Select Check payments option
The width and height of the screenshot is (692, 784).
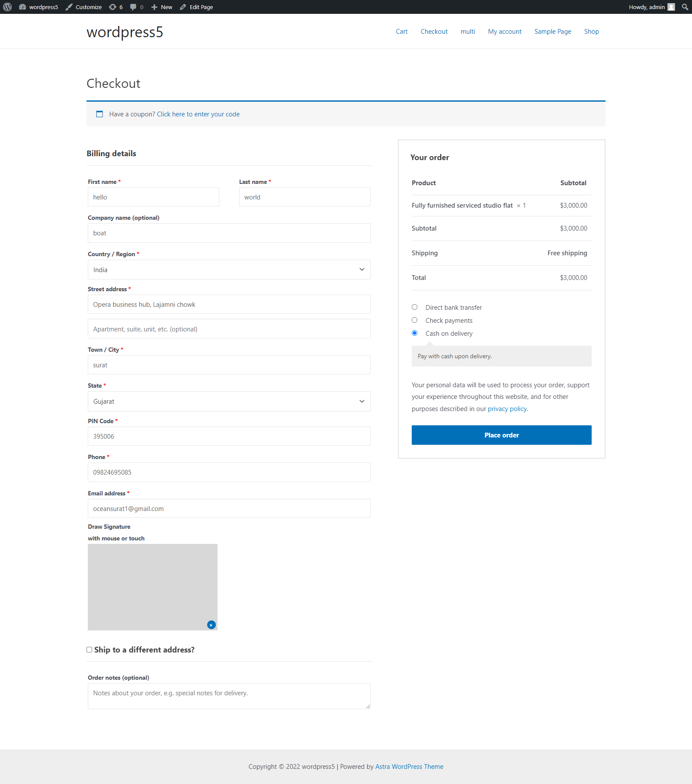[414, 320]
